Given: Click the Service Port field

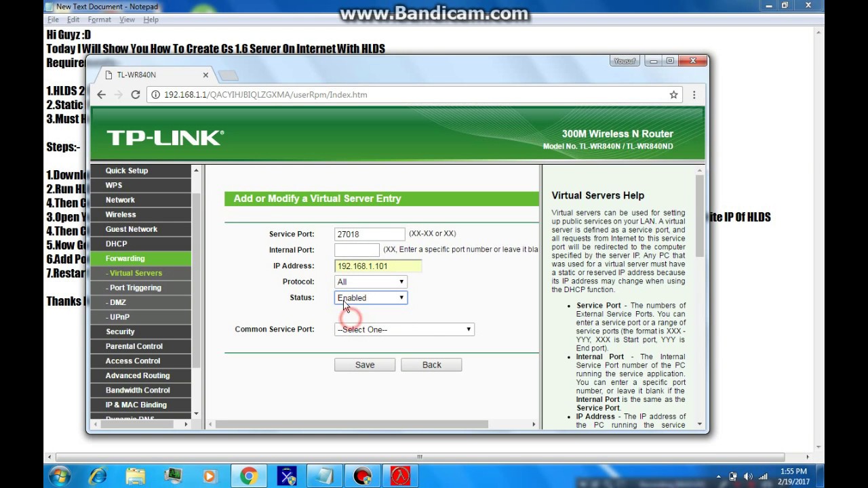Looking at the screenshot, I should click(370, 234).
